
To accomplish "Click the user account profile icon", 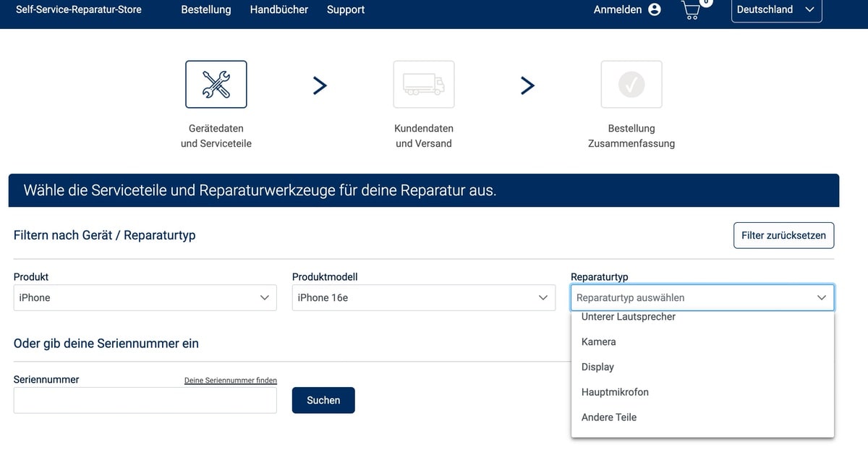I will point(655,9).
